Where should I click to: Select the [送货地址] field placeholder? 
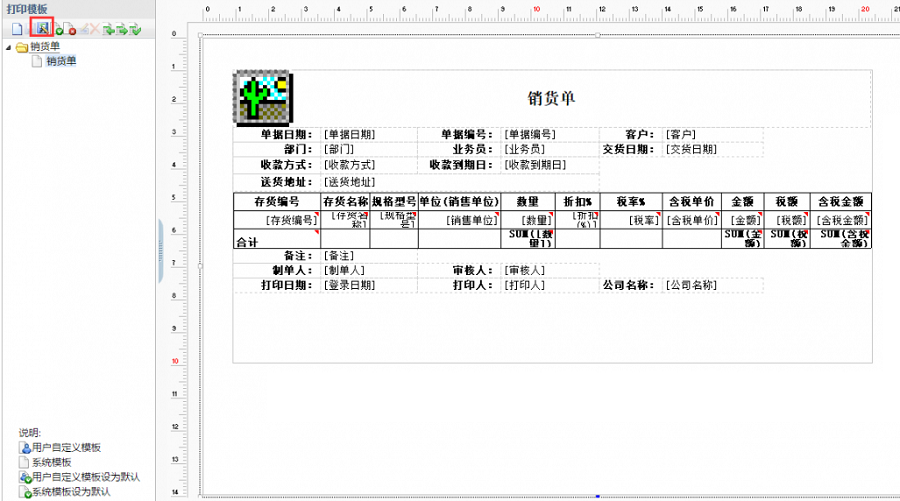coord(350,182)
